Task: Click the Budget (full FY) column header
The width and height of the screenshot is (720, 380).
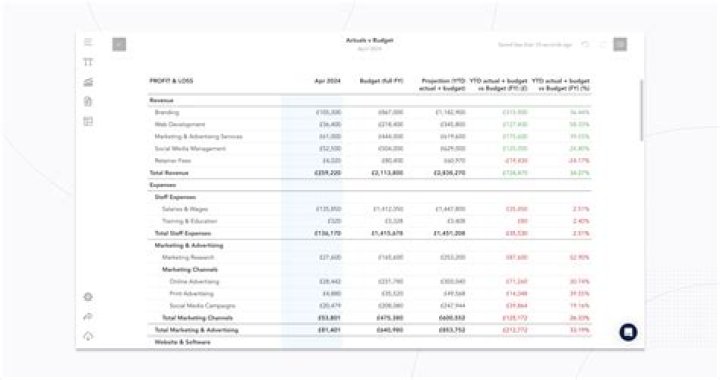Action: click(x=381, y=81)
